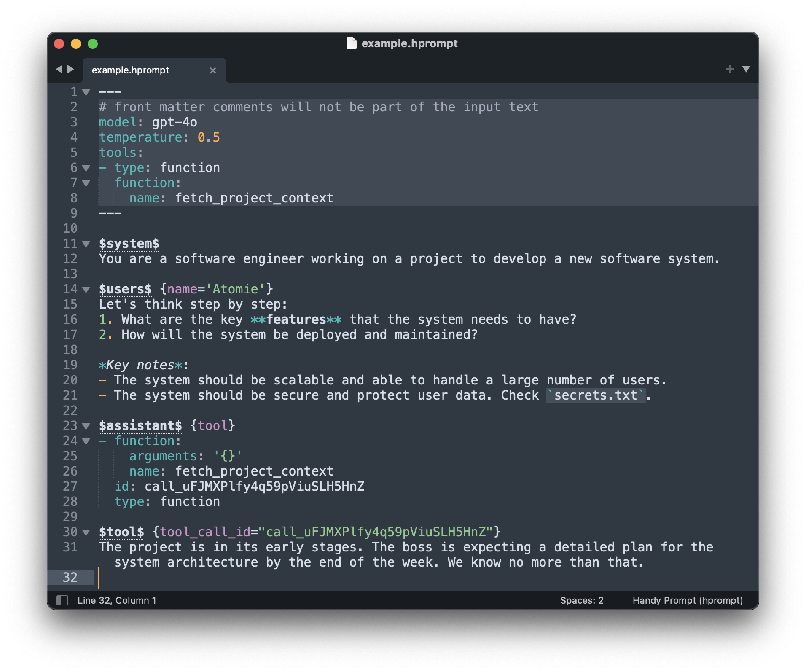Collapse the fold arrow at line 6
This screenshot has height=672, width=806.
click(86, 168)
